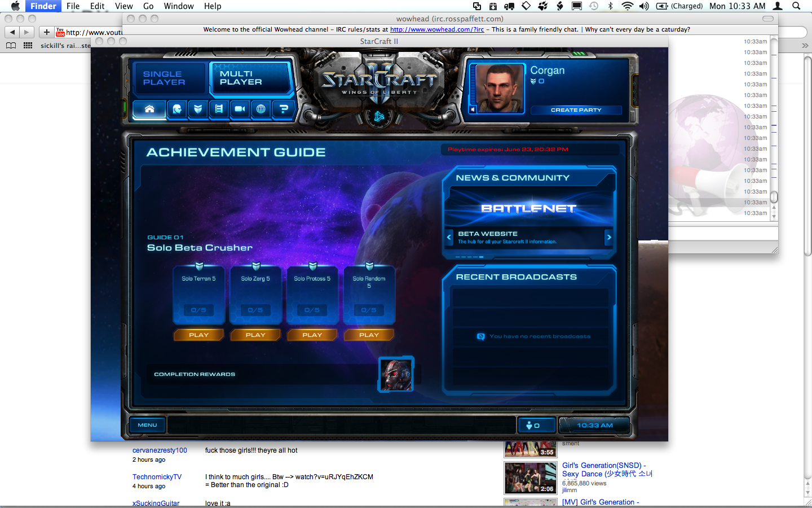Image resolution: width=812 pixels, height=508 pixels.
Task: Click the truck menu bar icon
Action: point(509,6)
